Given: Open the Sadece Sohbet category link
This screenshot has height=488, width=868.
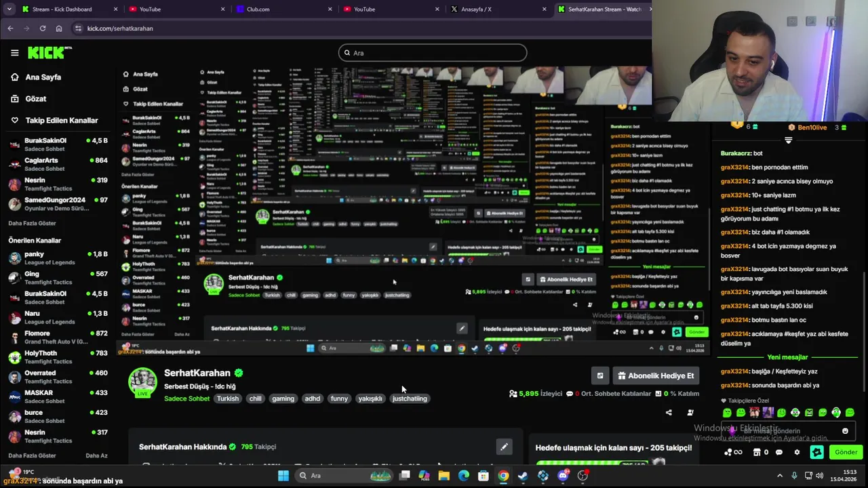Looking at the screenshot, I should click(x=186, y=399).
